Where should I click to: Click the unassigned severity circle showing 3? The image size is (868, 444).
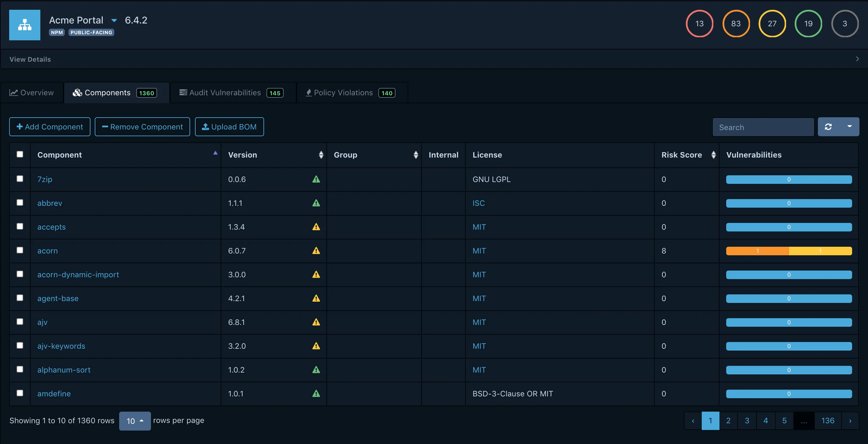coord(845,24)
